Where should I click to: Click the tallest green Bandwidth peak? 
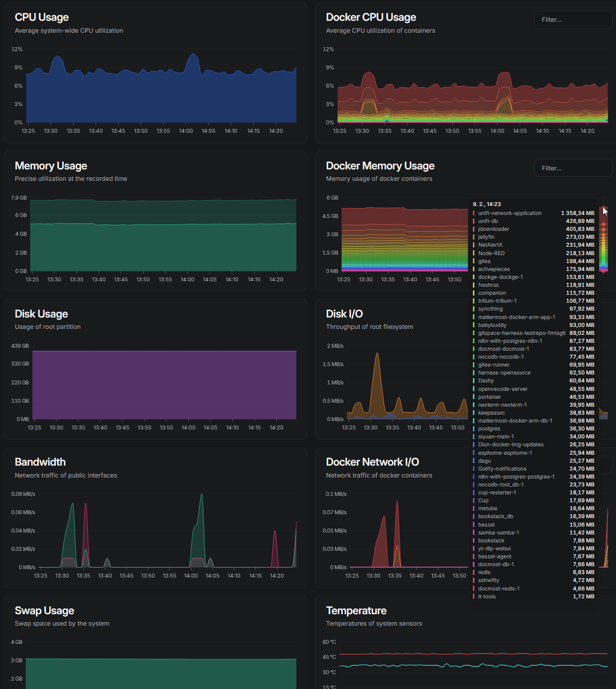(202, 500)
